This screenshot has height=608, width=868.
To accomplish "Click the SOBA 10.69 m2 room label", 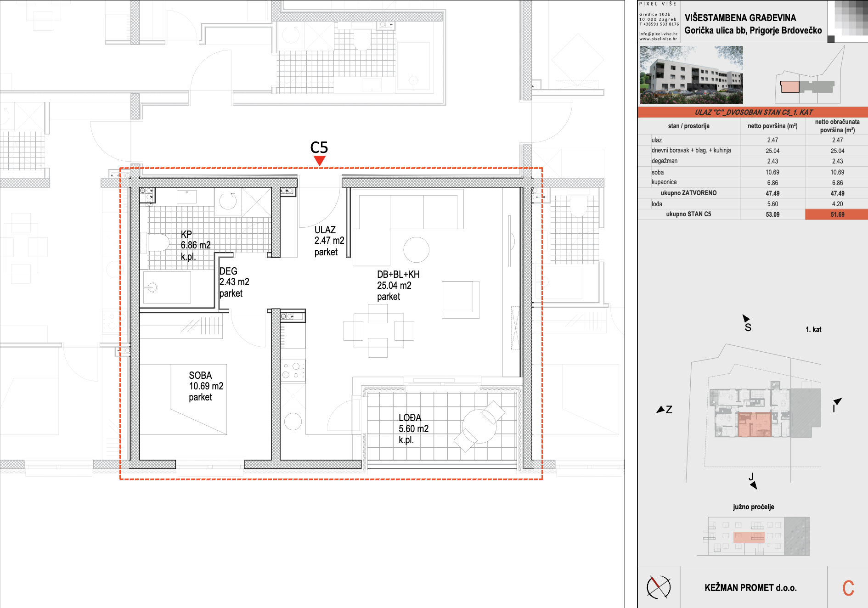I will (206, 386).
